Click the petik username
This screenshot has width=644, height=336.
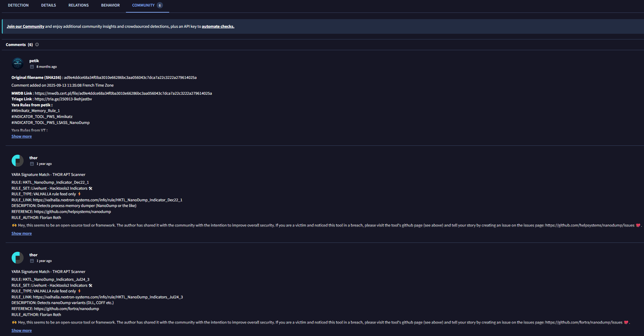[34, 61]
